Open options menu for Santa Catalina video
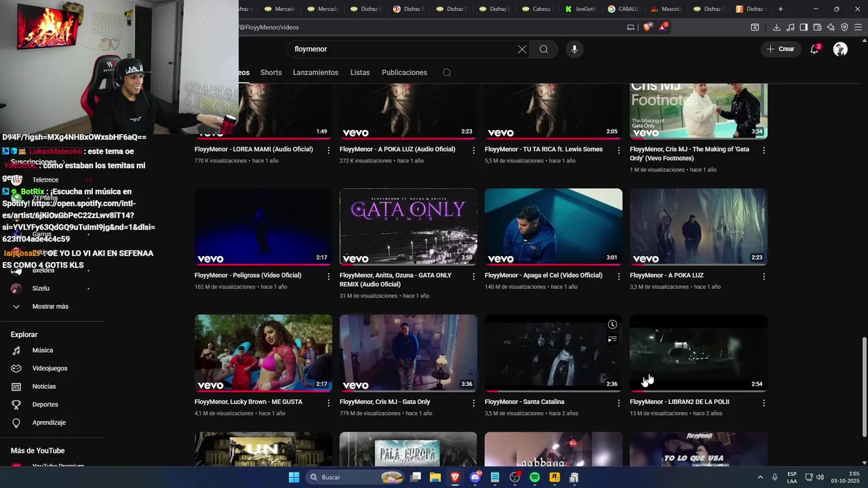Image resolution: width=868 pixels, height=488 pixels. pyautogui.click(x=618, y=403)
